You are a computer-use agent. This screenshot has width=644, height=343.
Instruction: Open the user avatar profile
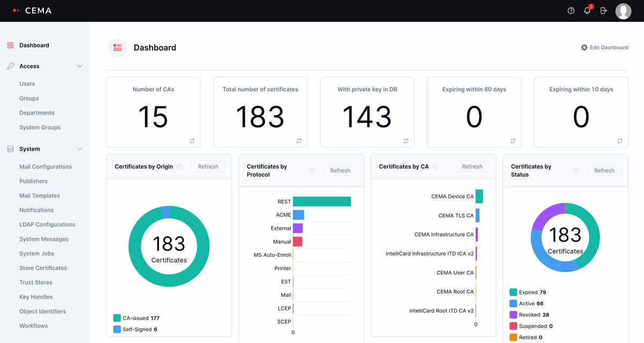pyautogui.click(x=623, y=11)
